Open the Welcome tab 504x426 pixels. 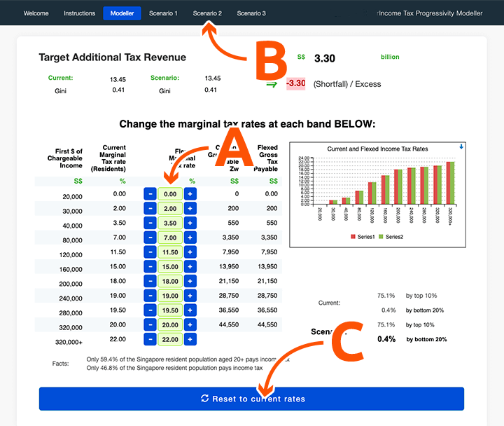[x=36, y=13]
